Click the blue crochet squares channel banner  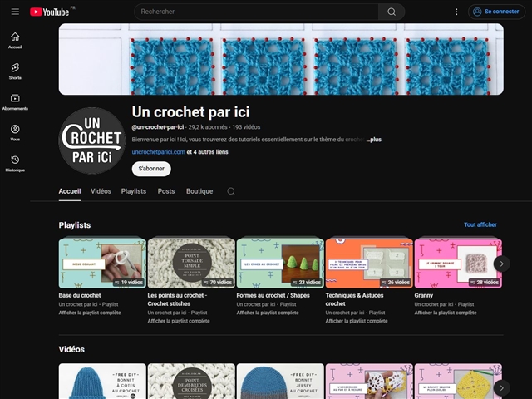pos(281,59)
